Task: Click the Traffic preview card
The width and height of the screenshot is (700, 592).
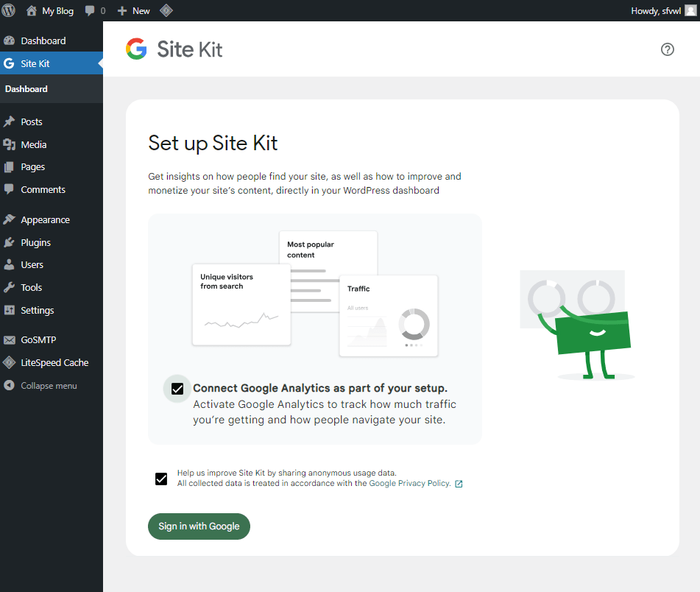Action: 389,316
